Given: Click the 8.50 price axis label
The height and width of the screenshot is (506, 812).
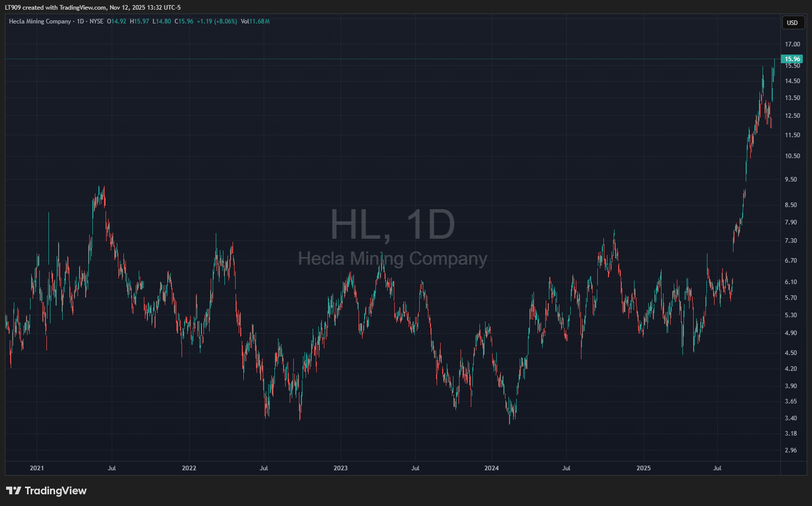Looking at the screenshot, I should [x=791, y=205].
